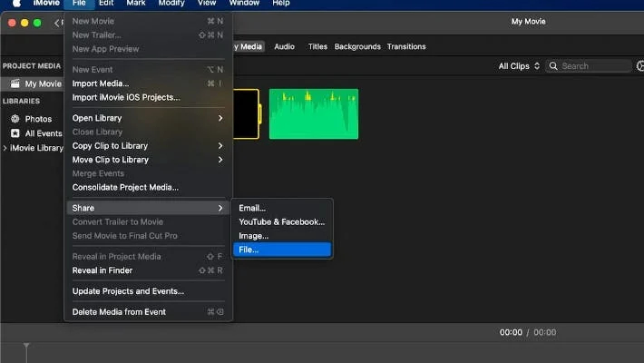
Task: Click the My Movie clapperboard icon
Action: pyautogui.click(x=15, y=83)
